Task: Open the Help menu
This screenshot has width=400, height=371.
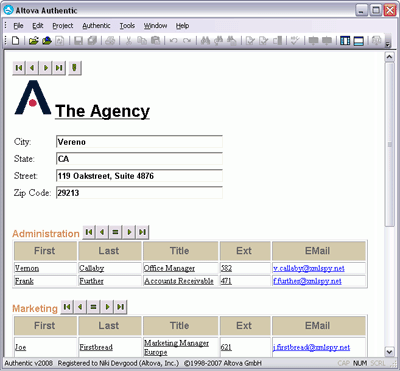Action: (x=182, y=26)
